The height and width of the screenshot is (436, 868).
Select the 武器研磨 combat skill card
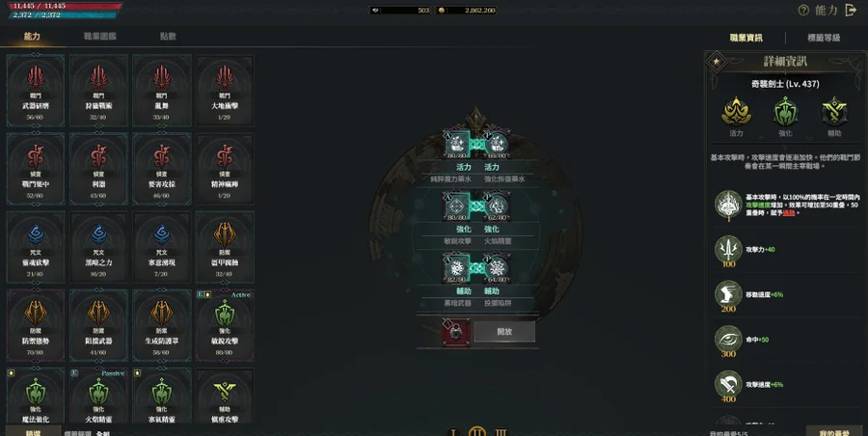(x=36, y=91)
